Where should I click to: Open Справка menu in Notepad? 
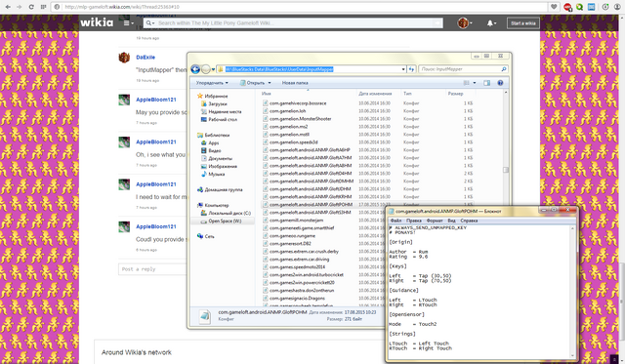[469, 221]
